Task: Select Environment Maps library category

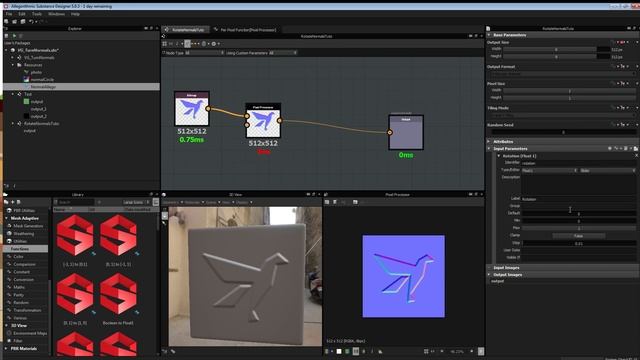Action: pyautogui.click(x=30, y=333)
